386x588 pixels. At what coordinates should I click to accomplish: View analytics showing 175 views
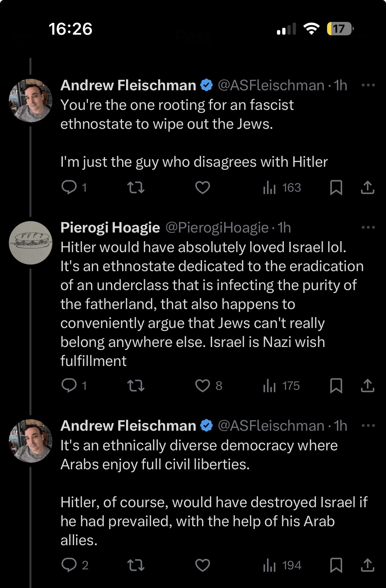(281, 386)
